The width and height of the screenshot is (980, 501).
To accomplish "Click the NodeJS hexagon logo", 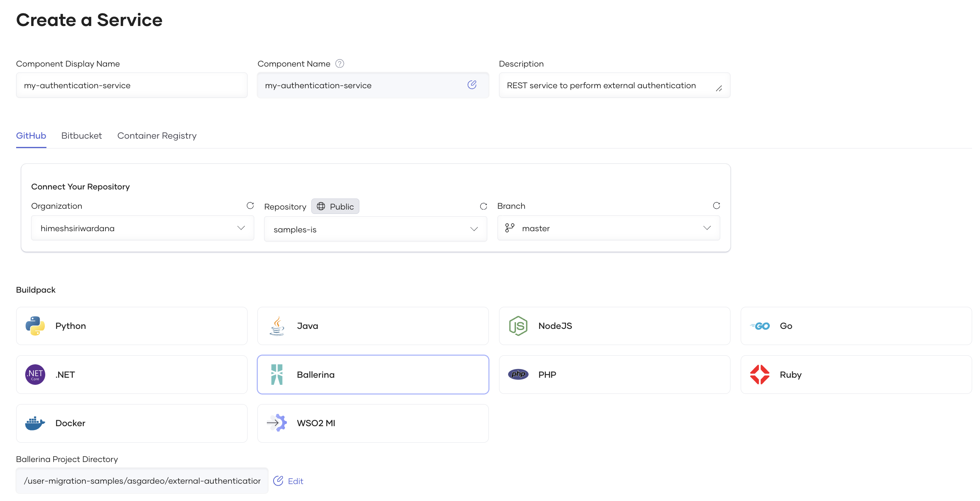I will 518,326.
